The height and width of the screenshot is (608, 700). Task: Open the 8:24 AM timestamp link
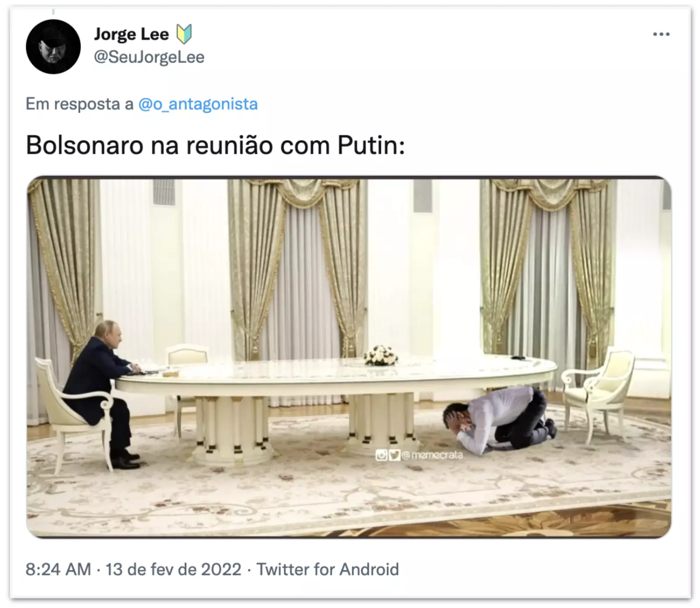[x=58, y=570]
